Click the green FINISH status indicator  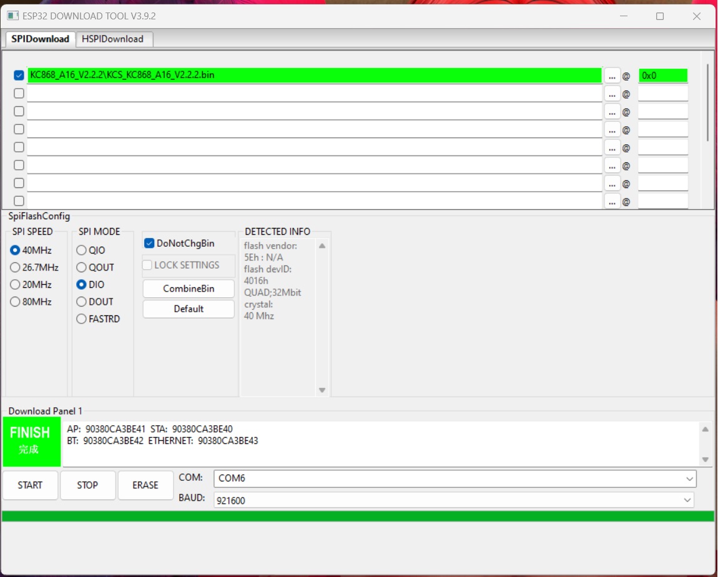point(31,441)
